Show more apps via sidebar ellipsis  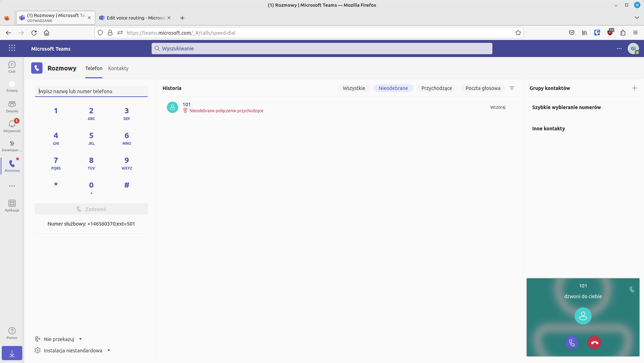(12, 186)
